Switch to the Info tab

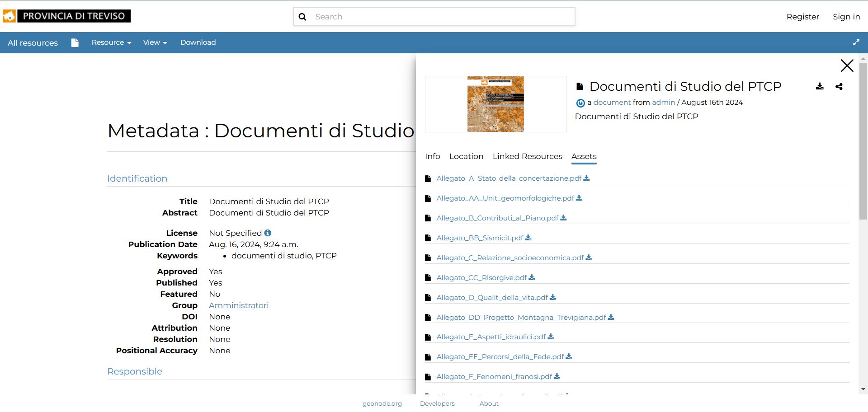tap(433, 156)
